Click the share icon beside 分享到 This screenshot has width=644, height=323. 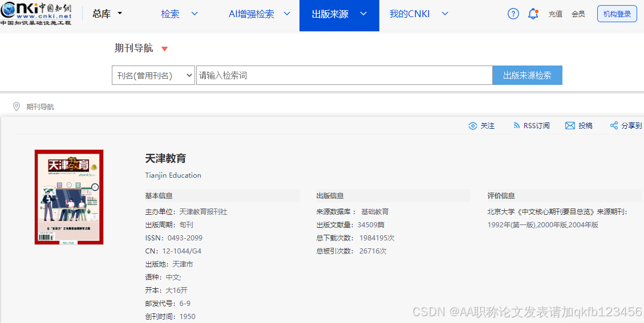pos(614,125)
